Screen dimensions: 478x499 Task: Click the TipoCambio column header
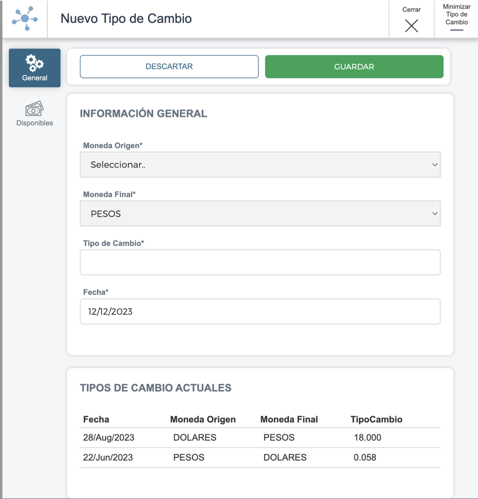[x=376, y=419]
